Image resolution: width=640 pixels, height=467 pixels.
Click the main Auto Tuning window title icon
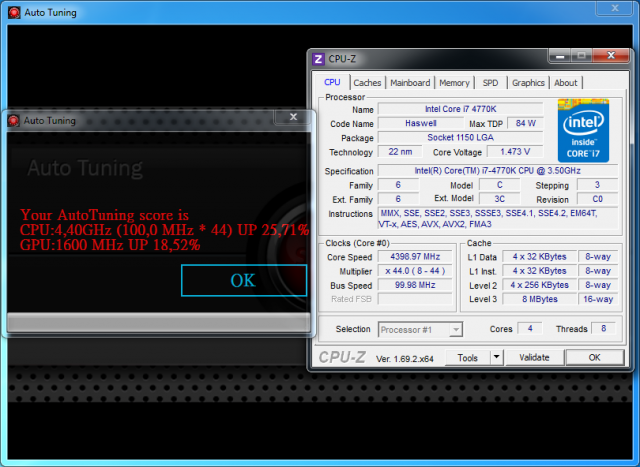pyautogui.click(x=14, y=13)
